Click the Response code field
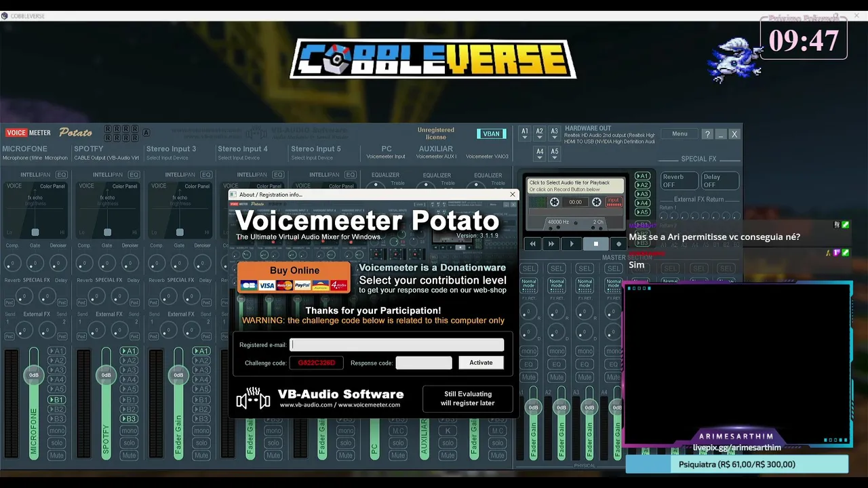868x488 pixels. pyautogui.click(x=424, y=363)
